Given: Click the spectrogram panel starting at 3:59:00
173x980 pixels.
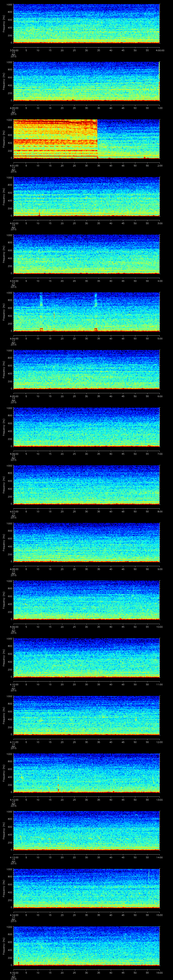Looking at the screenshot, I should point(86,24).
